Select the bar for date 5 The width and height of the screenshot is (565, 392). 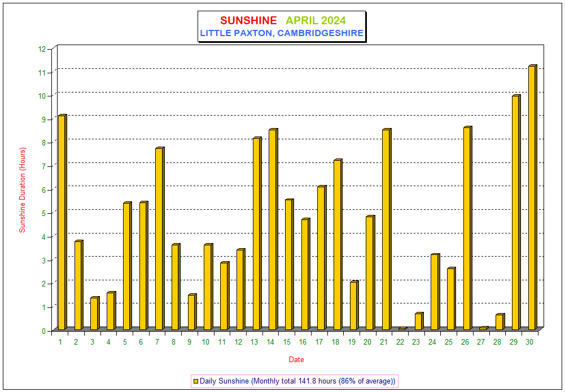(127, 266)
